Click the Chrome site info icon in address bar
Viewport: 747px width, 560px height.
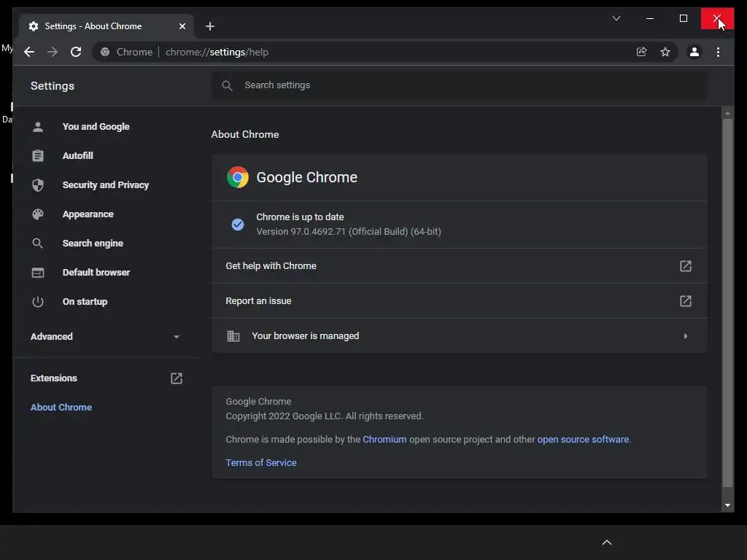pyautogui.click(x=105, y=52)
